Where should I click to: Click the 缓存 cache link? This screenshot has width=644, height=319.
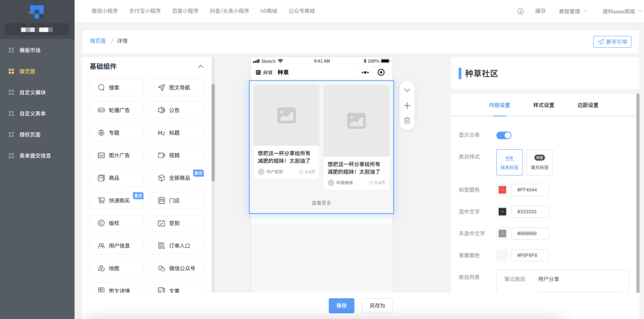540,11
